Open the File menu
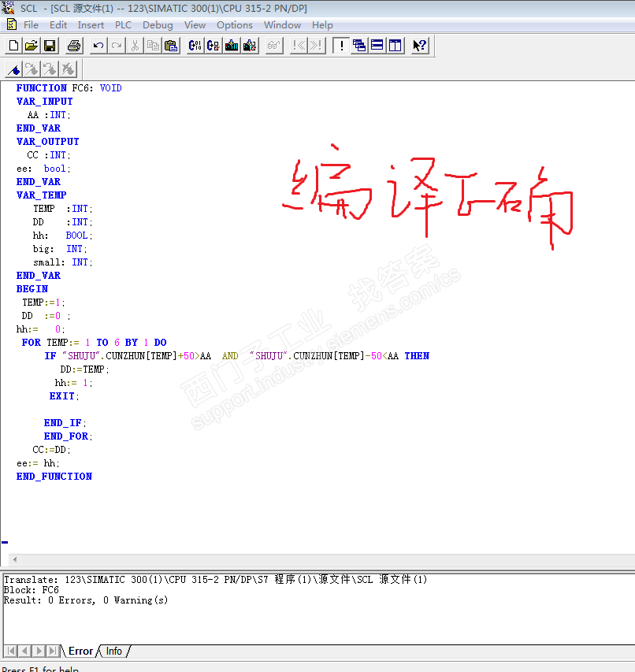The height and width of the screenshot is (672, 635). 31,25
